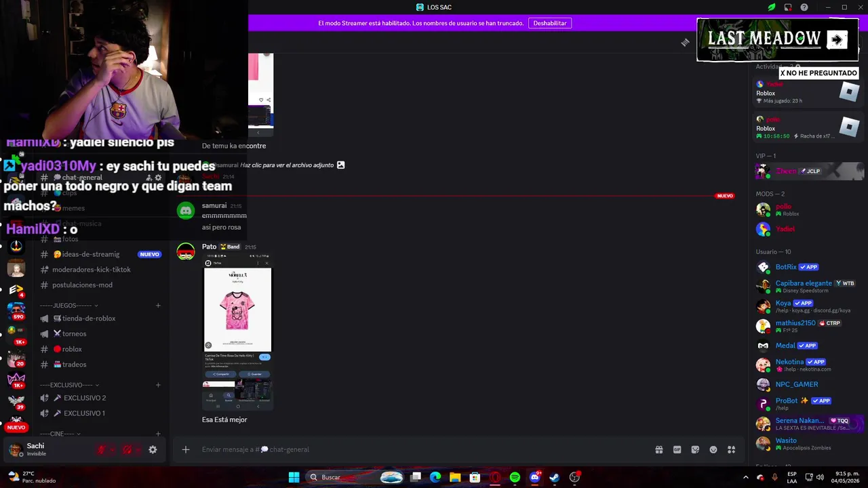
Task: Open Roblox activity card with 10:58:50 timer
Action: pyautogui.click(x=807, y=127)
